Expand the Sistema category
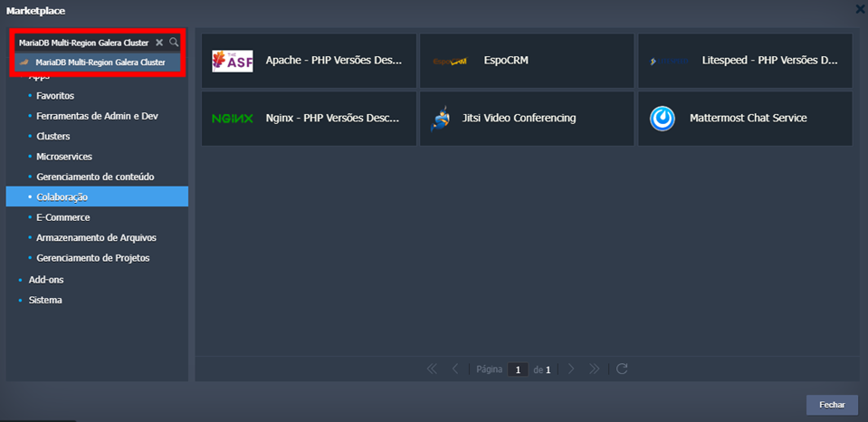The width and height of the screenshot is (868, 422). 45,300
